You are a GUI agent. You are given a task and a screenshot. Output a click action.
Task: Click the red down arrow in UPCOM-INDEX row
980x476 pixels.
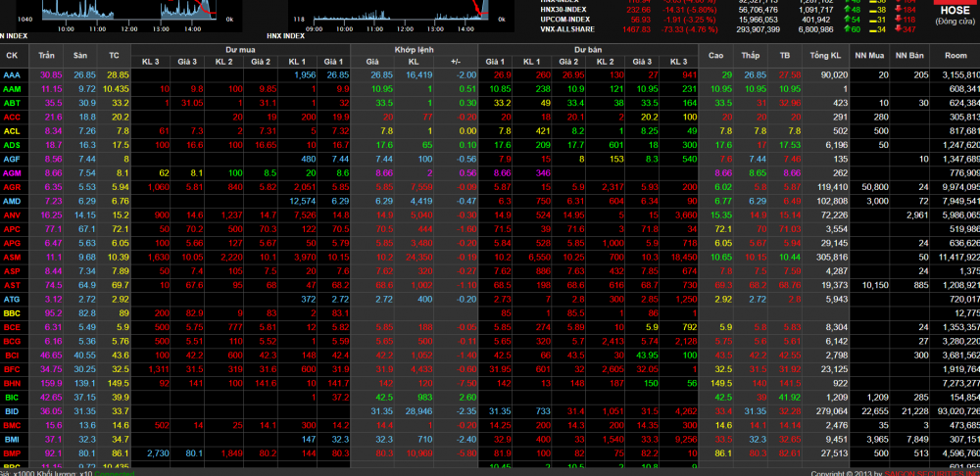[898, 19]
